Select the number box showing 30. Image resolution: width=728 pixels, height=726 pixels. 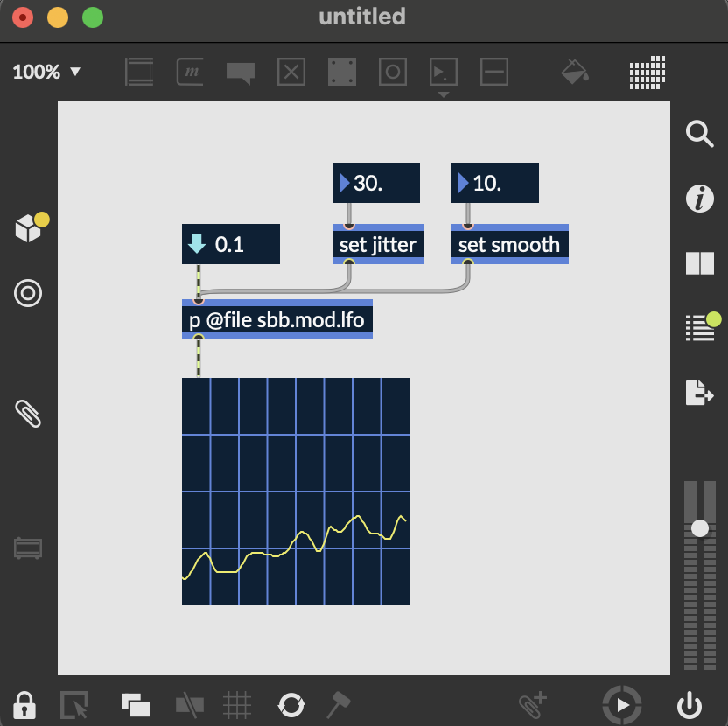[x=376, y=183]
